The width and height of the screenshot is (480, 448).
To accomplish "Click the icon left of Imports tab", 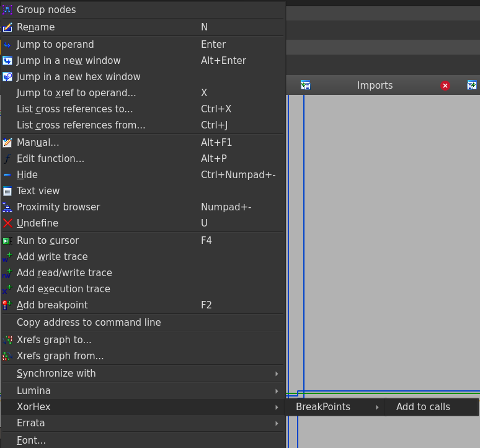I will click(305, 85).
